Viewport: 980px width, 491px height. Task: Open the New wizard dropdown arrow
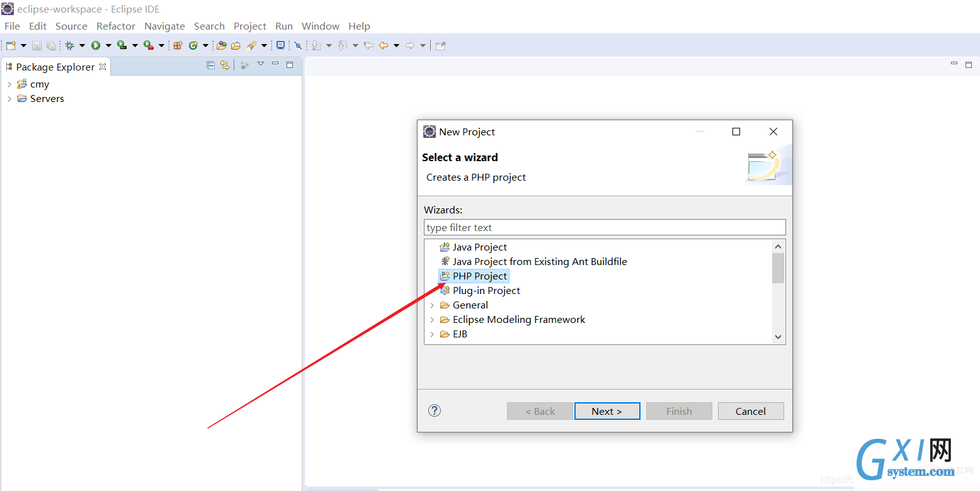point(23,45)
